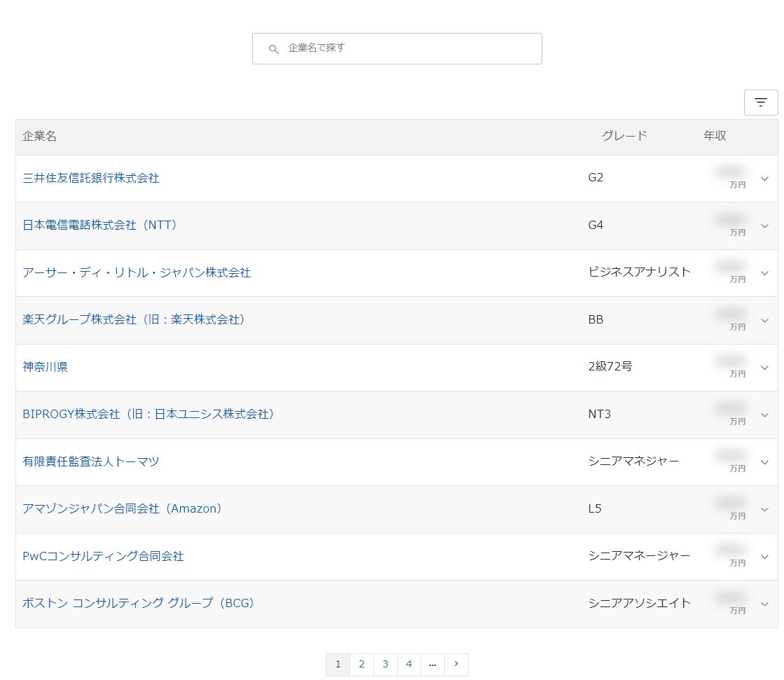Click grade cell L5
The height and width of the screenshot is (680, 784).
[595, 508]
